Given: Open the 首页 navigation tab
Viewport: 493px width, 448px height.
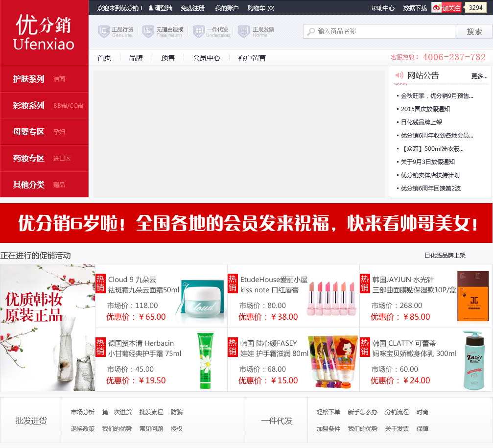Looking at the screenshot, I should (104, 58).
